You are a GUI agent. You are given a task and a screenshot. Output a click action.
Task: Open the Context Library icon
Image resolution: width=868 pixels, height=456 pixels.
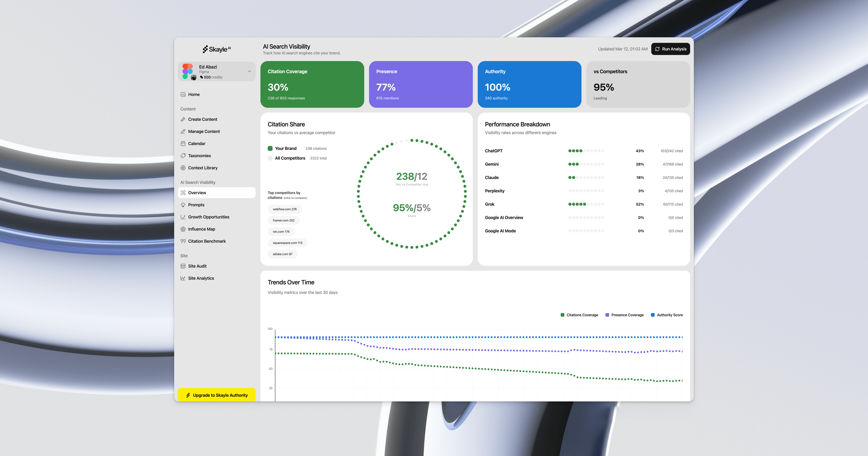click(x=183, y=168)
